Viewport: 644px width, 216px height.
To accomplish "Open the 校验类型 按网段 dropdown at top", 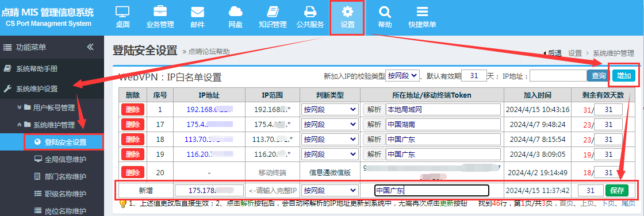I will (402, 76).
